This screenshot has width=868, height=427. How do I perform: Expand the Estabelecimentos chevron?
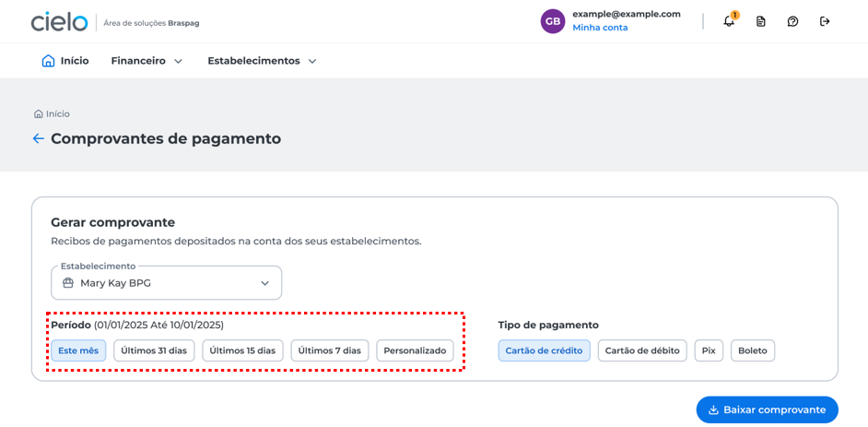coord(312,62)
